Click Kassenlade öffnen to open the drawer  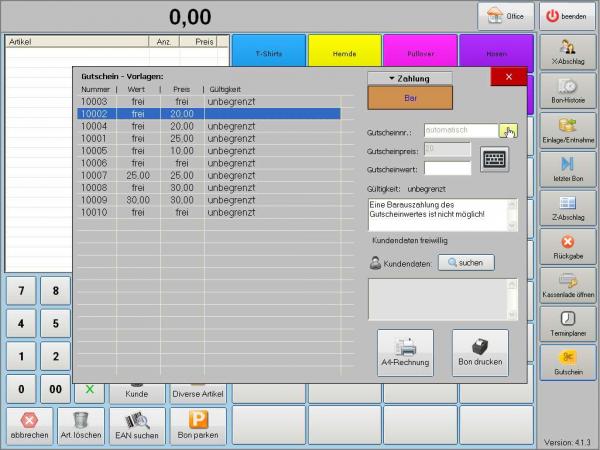click(567, 285)
